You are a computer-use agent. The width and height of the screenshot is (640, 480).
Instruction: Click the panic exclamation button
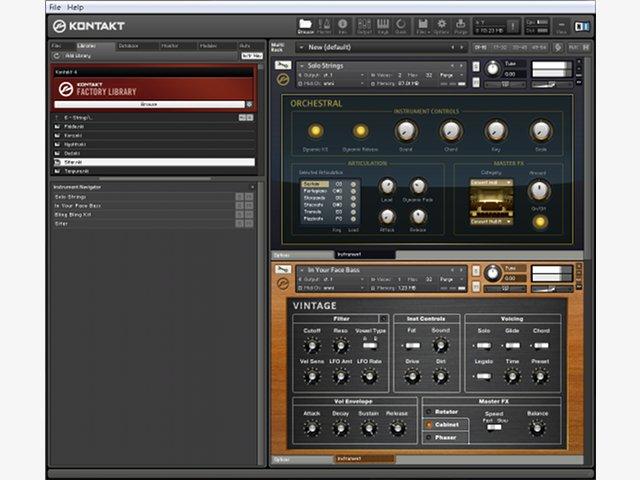click(x=513, y=27)
